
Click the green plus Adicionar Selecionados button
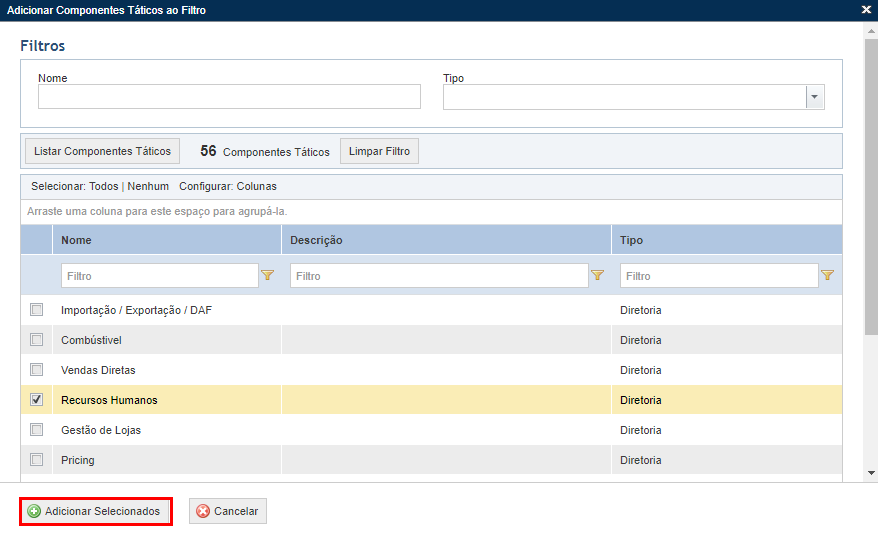(96, 511)
